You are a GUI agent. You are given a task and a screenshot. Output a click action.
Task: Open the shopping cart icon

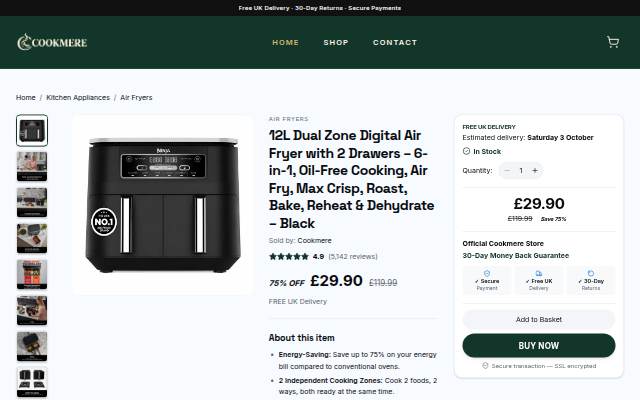point(613,42)
